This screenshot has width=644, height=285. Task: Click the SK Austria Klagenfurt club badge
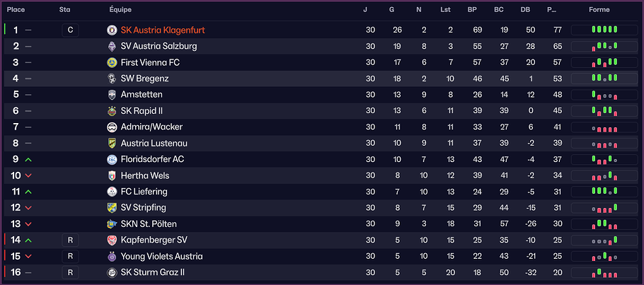(112, 30)
